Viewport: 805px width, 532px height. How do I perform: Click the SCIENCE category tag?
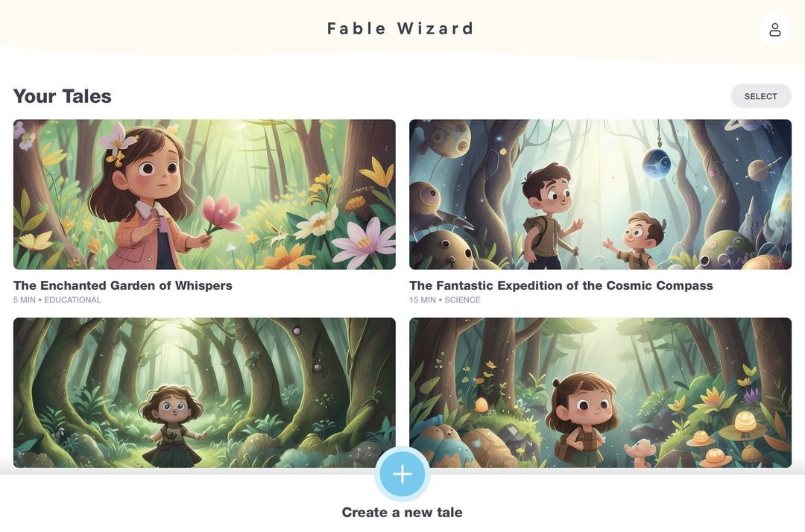tap(463, 300)
